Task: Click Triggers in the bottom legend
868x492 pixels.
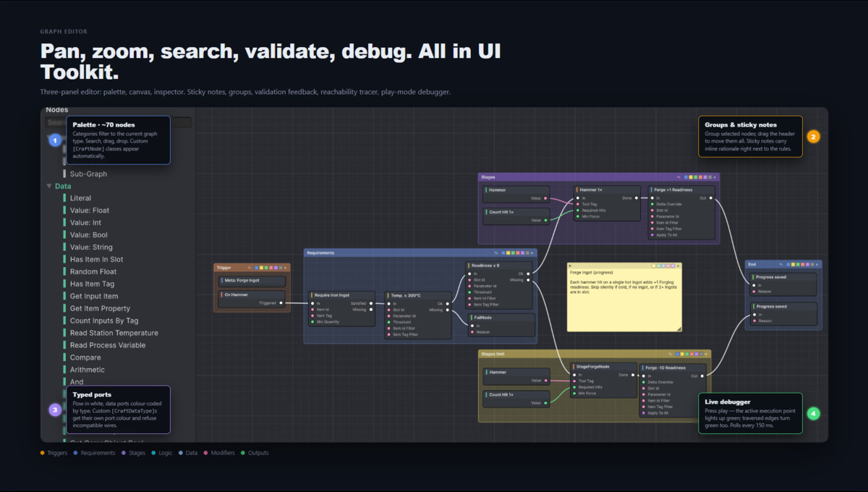Action: click(x=57, y=453)
